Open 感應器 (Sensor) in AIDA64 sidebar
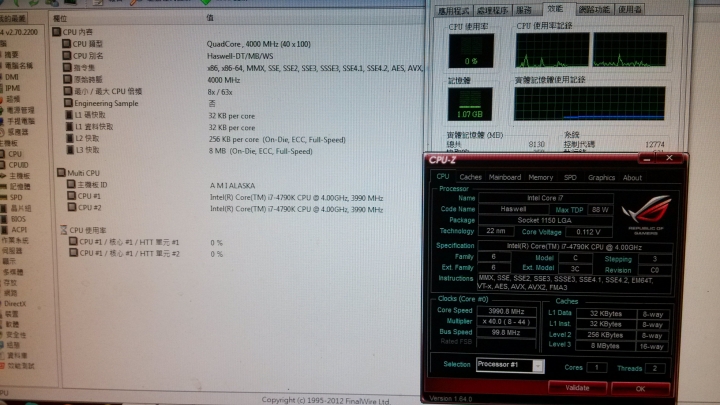This screenshot has width=720, height=405. [x=18, y=132]
